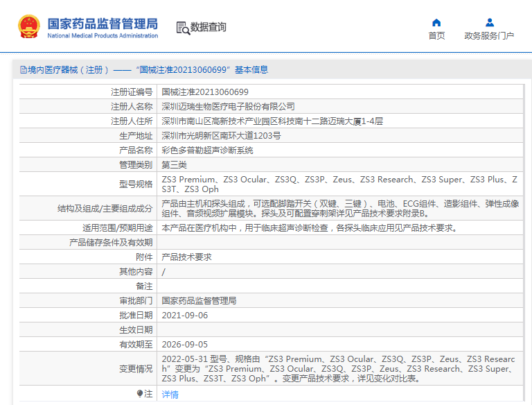Image resolution: width=532 pixels, height=405 pixels.
Task: Click the 附件 label
Action: click(144, 257)
